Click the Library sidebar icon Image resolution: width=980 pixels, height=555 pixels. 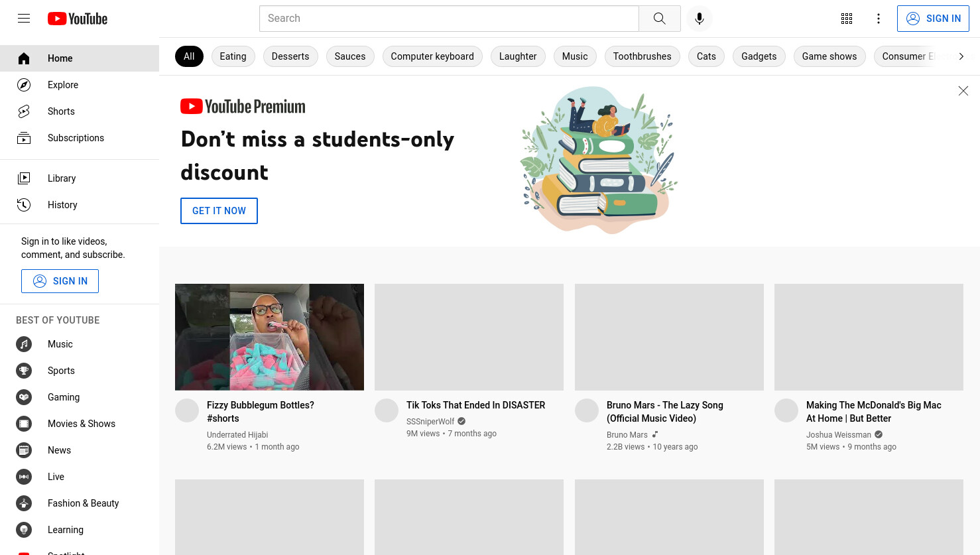(24, 178)
